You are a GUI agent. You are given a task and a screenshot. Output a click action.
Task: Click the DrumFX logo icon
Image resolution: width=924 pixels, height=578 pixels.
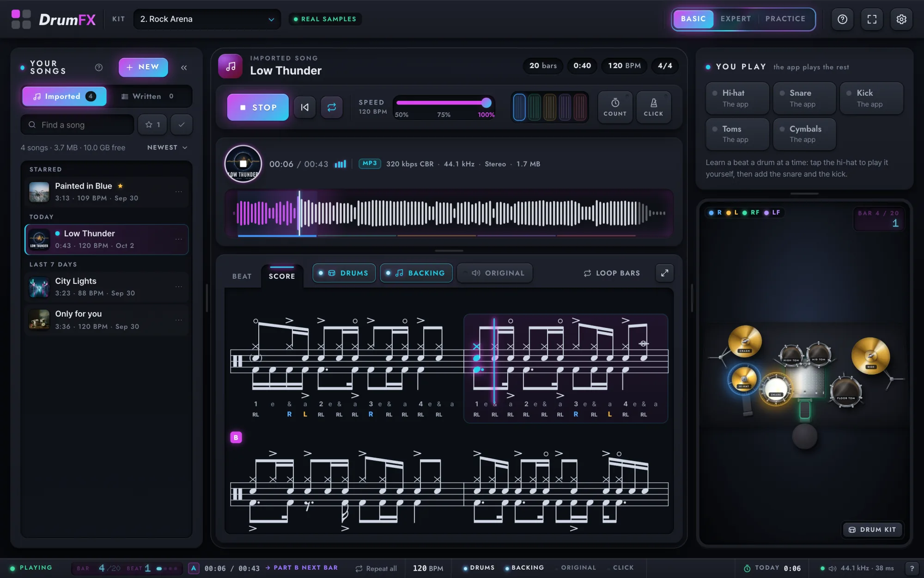(x=21, y=19)
